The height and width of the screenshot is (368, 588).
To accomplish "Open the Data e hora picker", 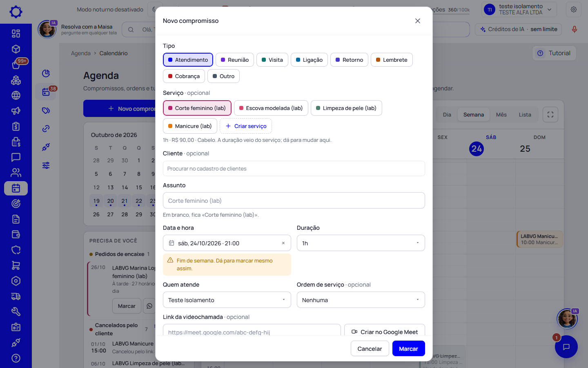I will pos(227,243).
